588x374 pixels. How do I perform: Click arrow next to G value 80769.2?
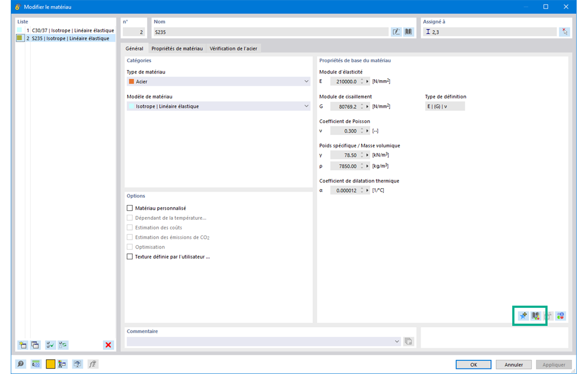(367, 106)
